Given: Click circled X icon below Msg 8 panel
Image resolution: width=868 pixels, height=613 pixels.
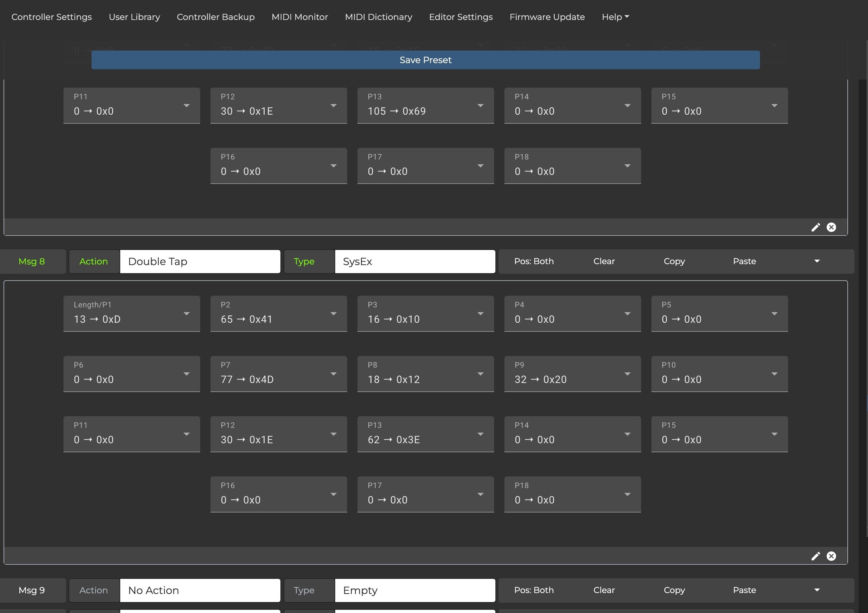Looking at the screenshot, I should pos(831,556).
